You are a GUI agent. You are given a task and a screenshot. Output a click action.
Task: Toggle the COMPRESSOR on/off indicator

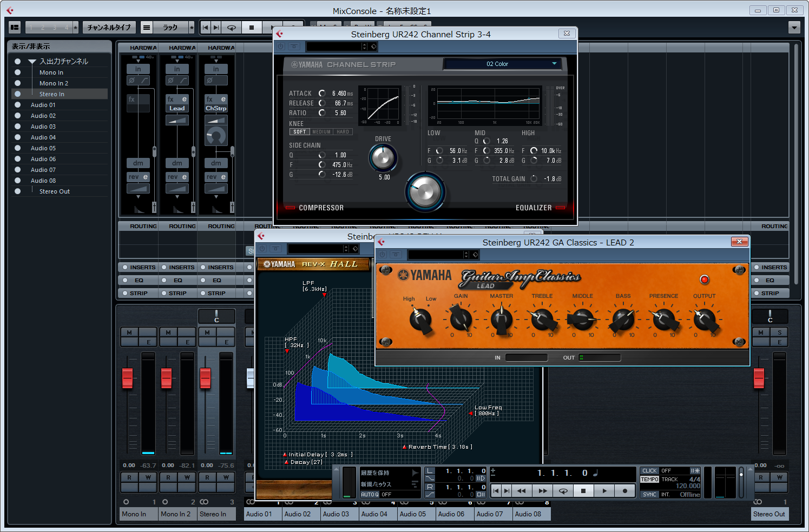pos(291,208)
